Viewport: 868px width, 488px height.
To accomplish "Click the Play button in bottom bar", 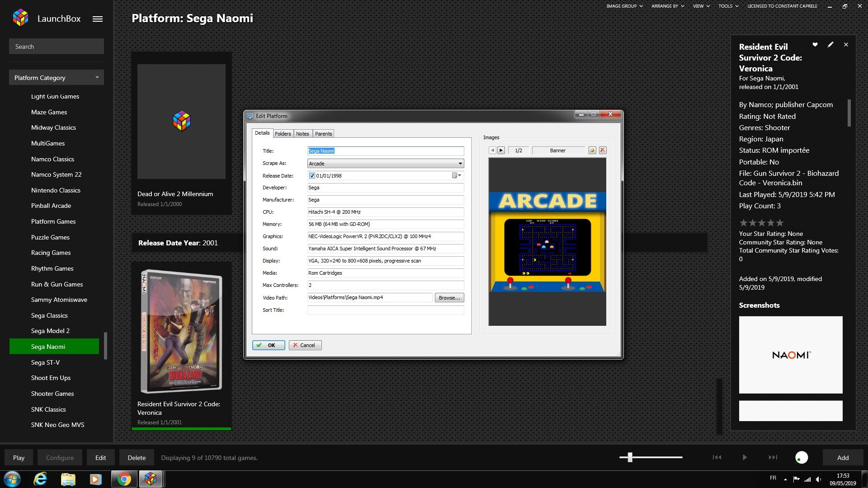I will pyautogui.click(x=19, y=458).
